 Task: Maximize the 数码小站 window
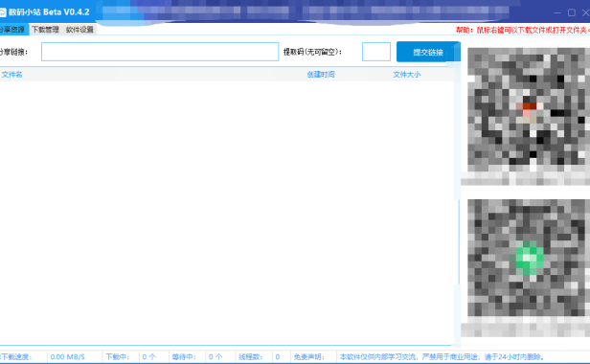pyautogui.click(x=572, y=12)
